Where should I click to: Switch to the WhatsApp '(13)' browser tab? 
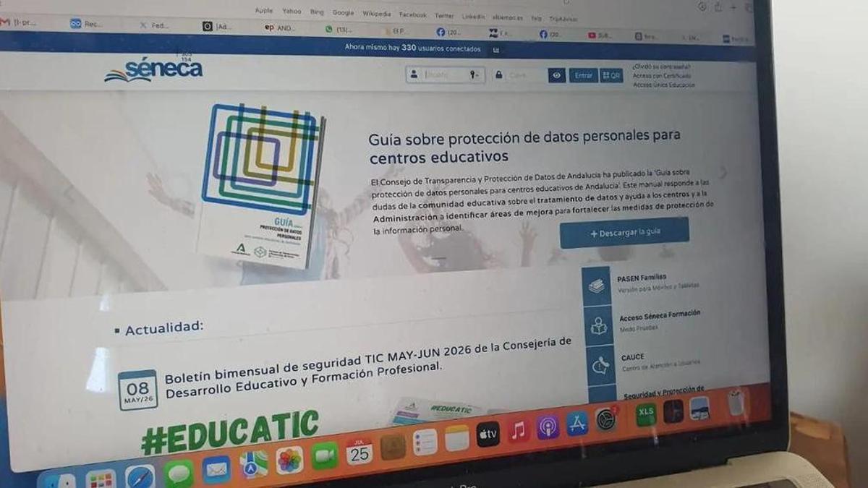(x=339, y=30)
